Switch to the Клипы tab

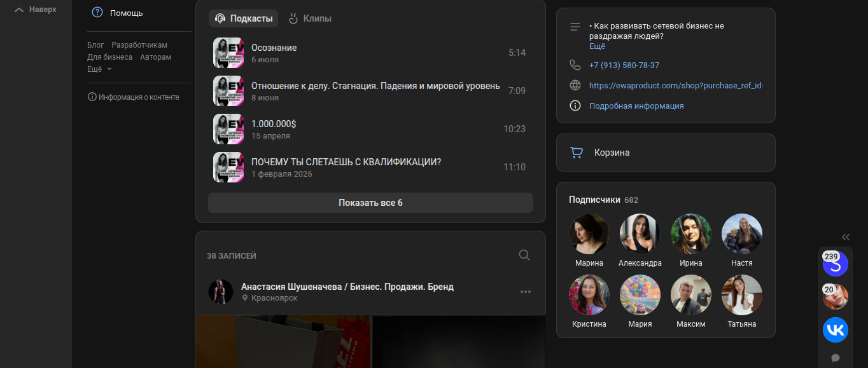[310, 18]
